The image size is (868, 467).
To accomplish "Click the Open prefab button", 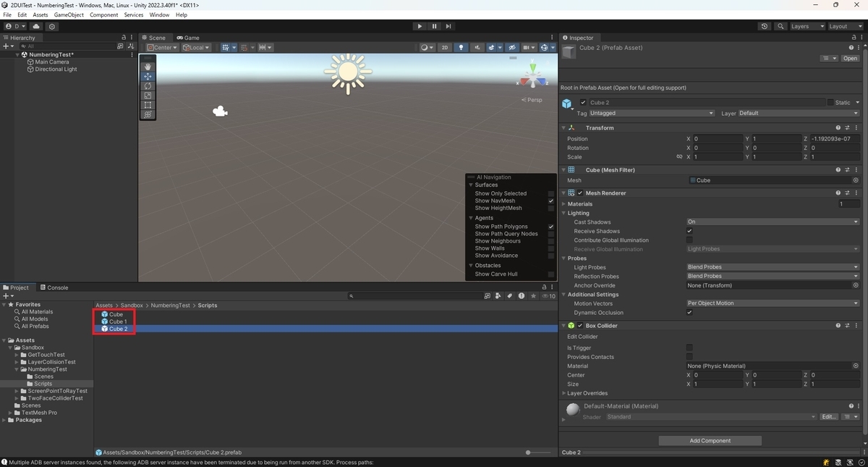I will (850, 58).
